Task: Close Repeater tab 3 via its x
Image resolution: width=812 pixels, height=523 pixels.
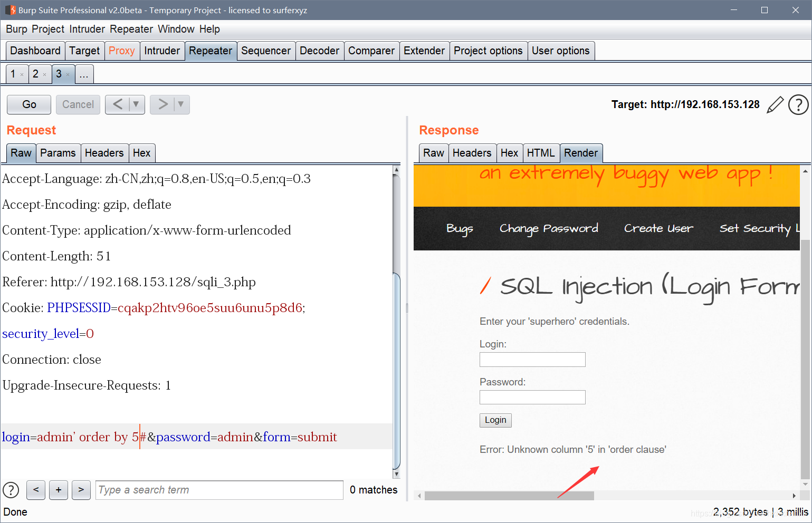Action: [x=68, y=75]
